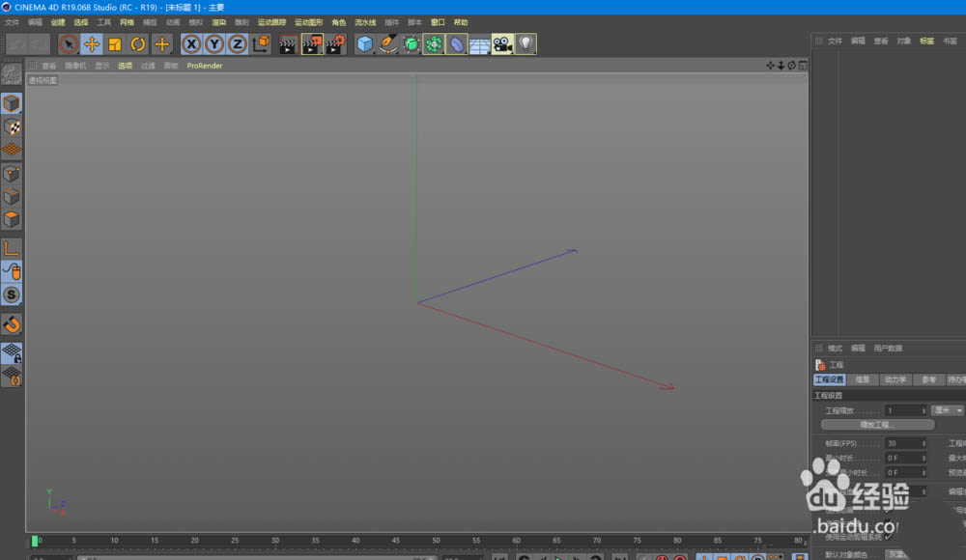Open the 选项 viewport menu
Image resolution: width=966 pixels, height=560 pixels.
126,66
